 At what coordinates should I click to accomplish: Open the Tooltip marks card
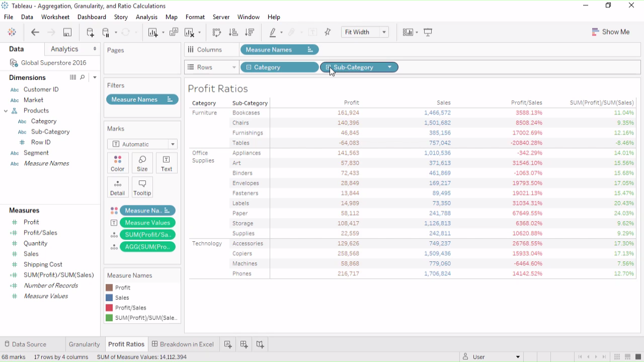[x=142, y=188]
